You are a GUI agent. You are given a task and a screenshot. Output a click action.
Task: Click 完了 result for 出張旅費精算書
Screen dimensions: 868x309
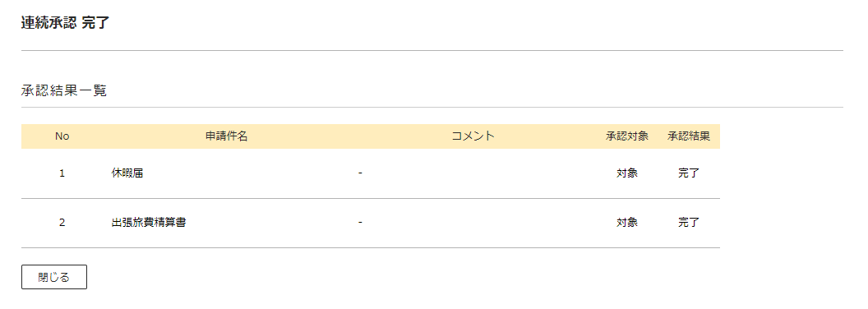(x=689, y=223)
